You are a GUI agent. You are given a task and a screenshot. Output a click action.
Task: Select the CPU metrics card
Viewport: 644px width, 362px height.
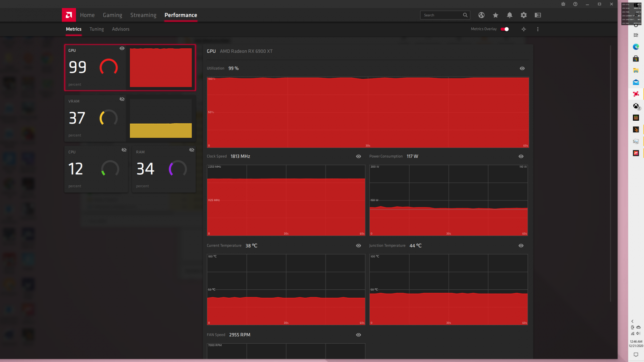96,169
